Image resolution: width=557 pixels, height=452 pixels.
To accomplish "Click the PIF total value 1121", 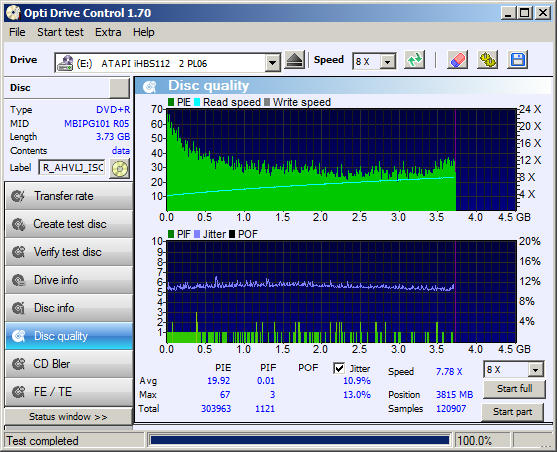I will pos(265,409).
